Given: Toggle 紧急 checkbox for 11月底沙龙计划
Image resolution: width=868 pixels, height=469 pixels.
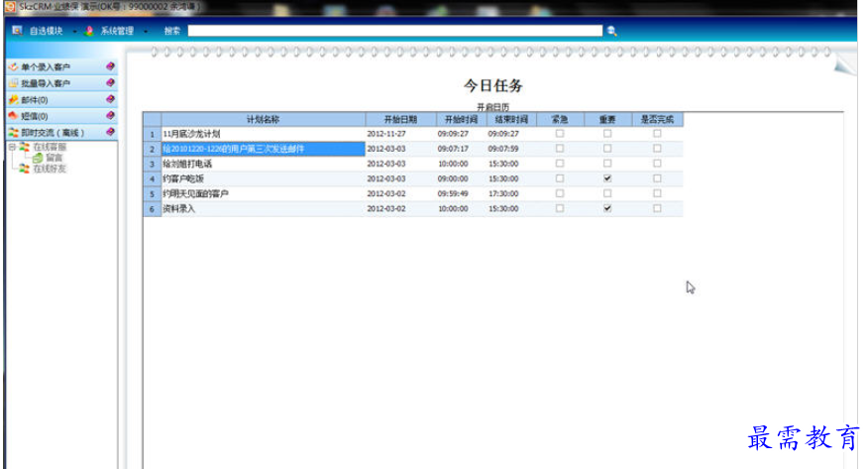Looking at the screenshot, I should click(560, 134).
